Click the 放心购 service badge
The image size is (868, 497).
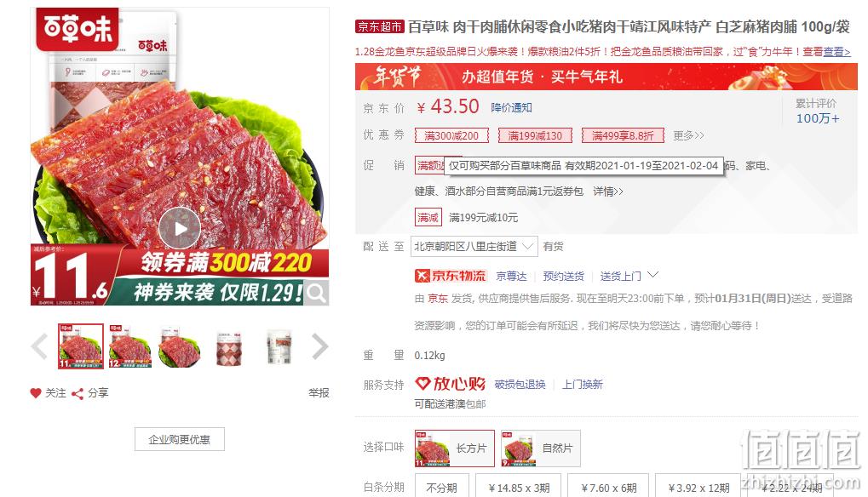coord(451,384)
